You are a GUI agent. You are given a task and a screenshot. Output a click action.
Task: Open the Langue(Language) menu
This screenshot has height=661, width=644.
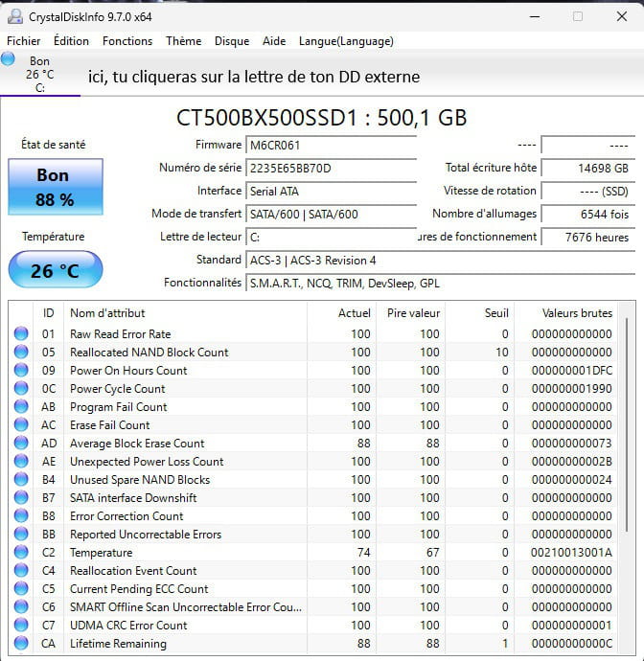pyautogui.click(x=346, y=41)
